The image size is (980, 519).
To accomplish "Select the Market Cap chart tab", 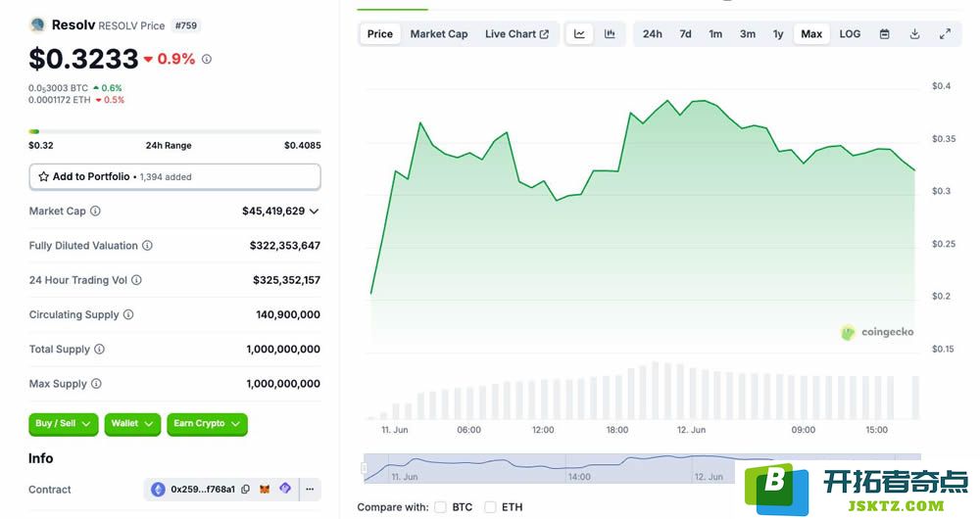I will [x=439, y=33].
